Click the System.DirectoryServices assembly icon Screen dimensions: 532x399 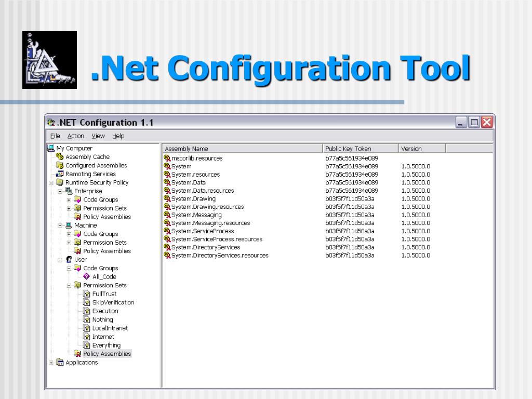167,247
